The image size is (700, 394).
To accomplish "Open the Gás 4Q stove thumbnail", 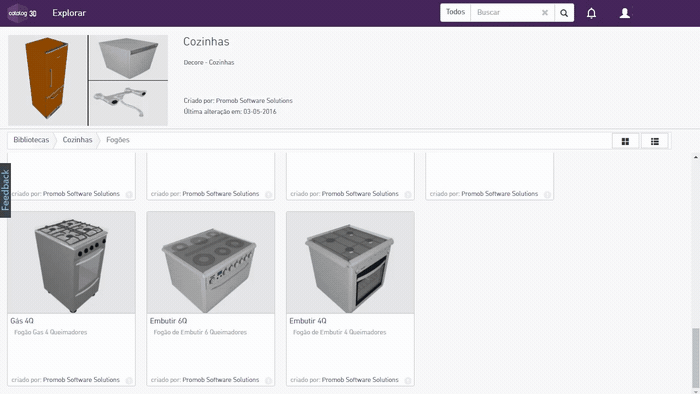I will point(71,262).
